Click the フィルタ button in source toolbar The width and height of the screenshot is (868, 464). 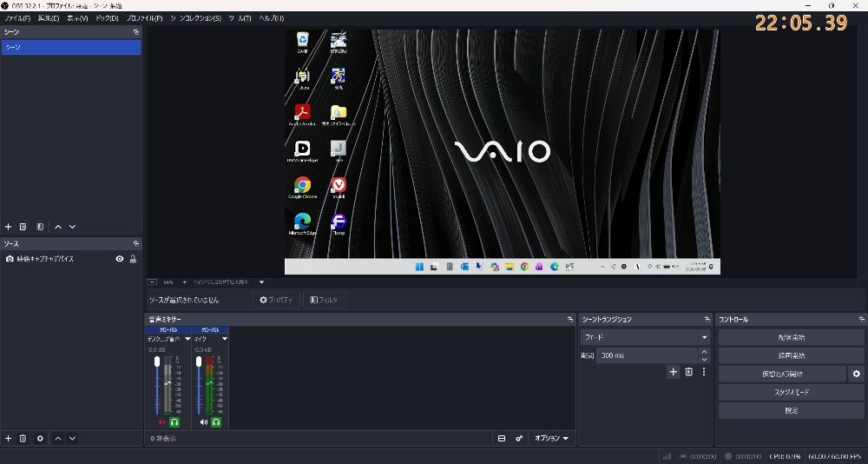click(x=325, y=300)
